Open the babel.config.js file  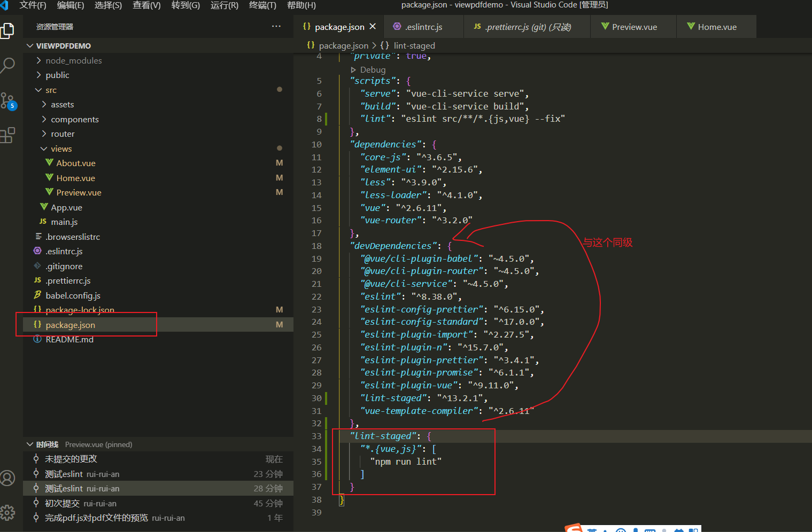pos(158,295)
